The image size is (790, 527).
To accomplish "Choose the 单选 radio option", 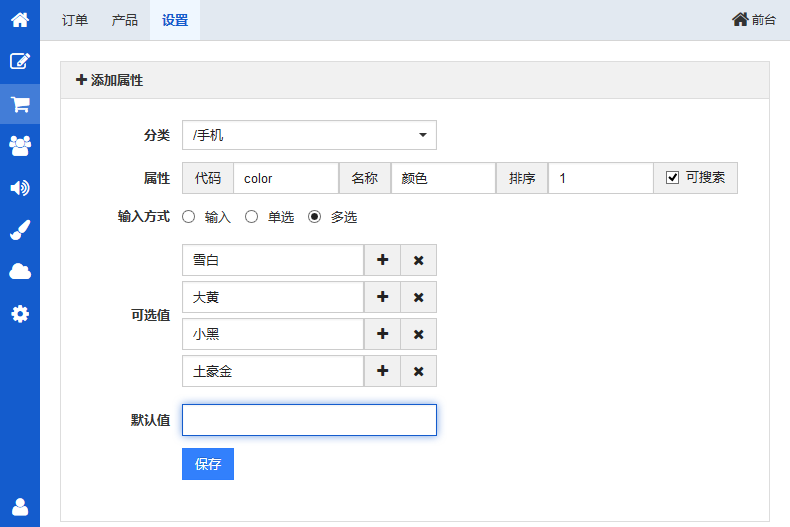I will [x=252, y=217].
